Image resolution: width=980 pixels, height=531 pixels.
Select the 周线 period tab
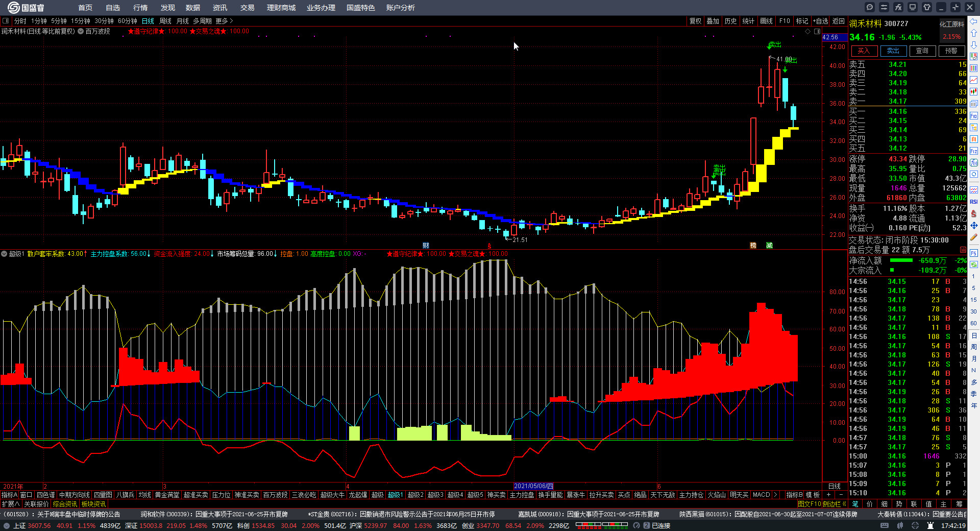click(165, 21)
